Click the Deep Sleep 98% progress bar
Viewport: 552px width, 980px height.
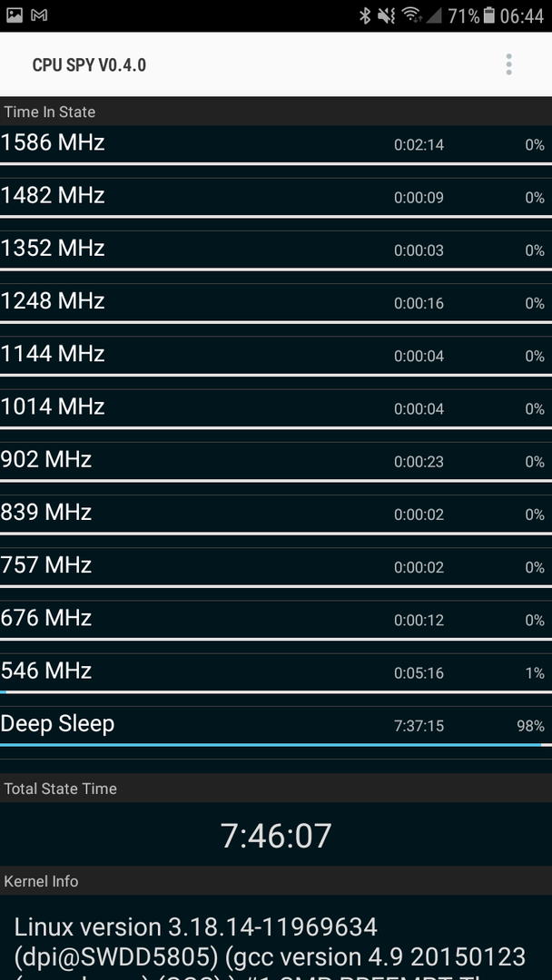[x=276, y=745]
